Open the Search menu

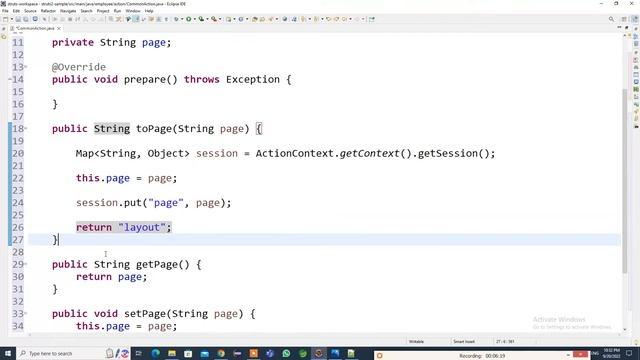[x=86, y=11]
